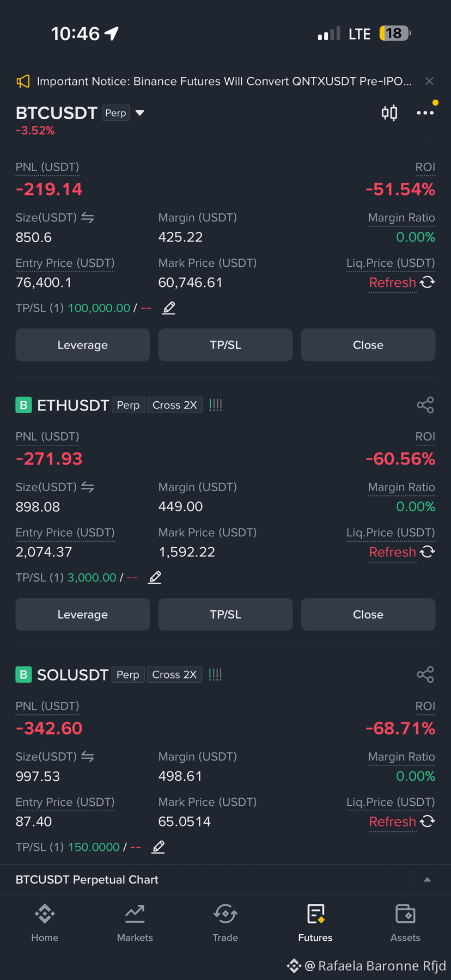Dismiss the Important Notice banner
451x980 pixels.
[429, 81]
